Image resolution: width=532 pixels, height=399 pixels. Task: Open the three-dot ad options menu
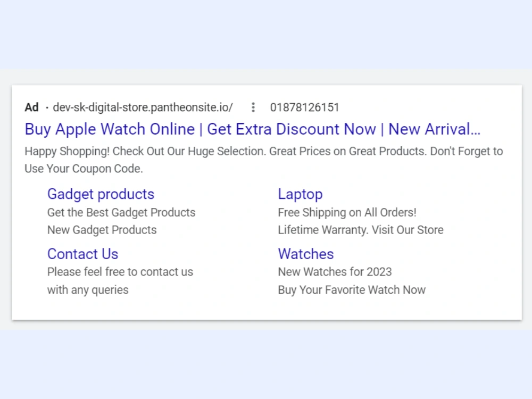253,107
